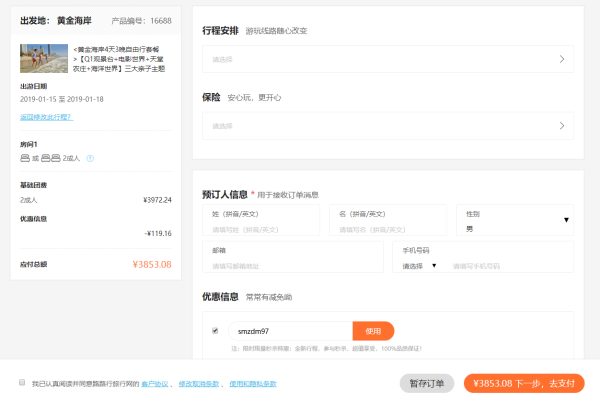
Task: Click the discount amount -¥119.16
Action: (x=158, y=233)
